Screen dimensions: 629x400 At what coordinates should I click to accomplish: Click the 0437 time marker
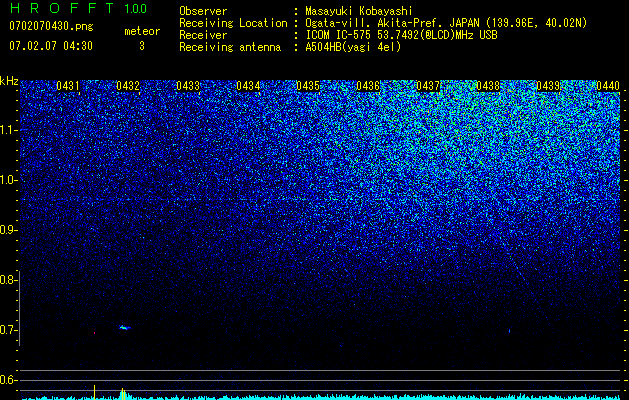point(428,86)
